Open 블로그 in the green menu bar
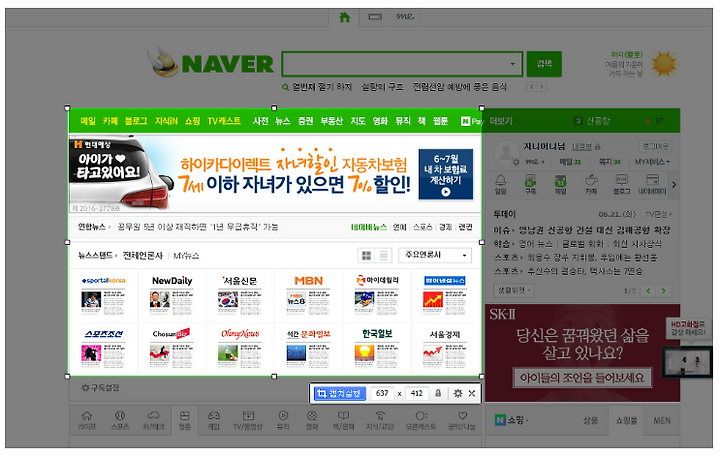This screenshot has height=458, width=720. 136,121
